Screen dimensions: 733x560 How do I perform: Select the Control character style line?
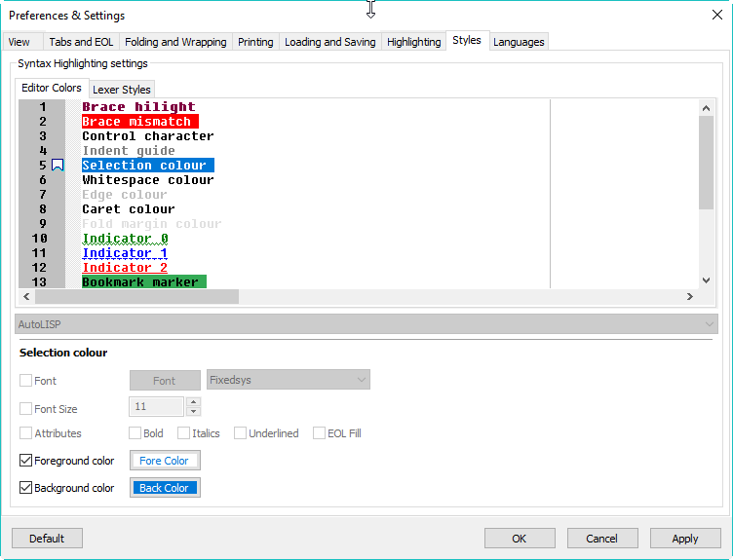tap(148, 136)
